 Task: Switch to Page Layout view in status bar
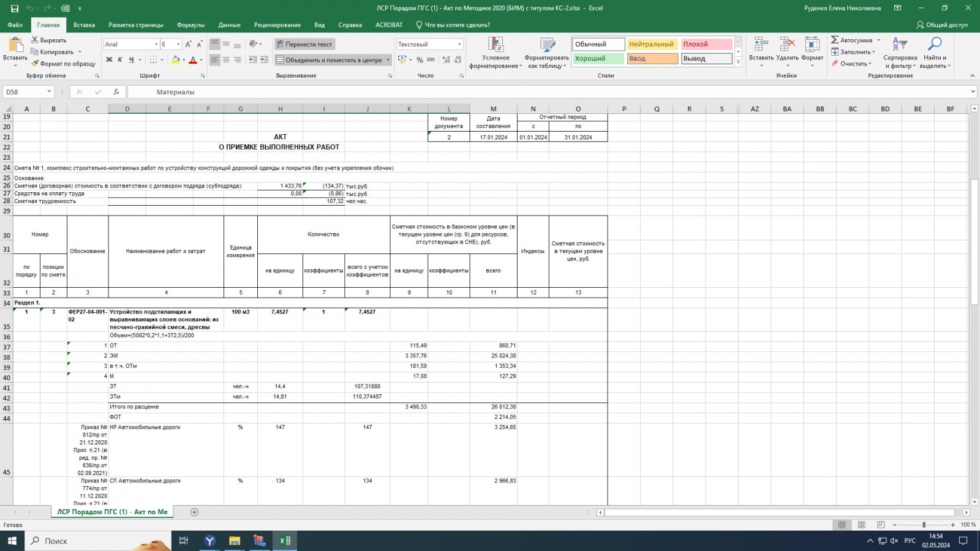click(861, 525)
